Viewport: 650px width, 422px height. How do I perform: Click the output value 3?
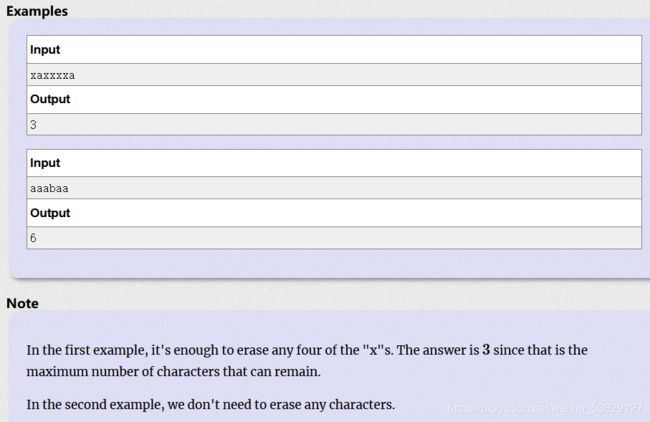coord(34,125)
